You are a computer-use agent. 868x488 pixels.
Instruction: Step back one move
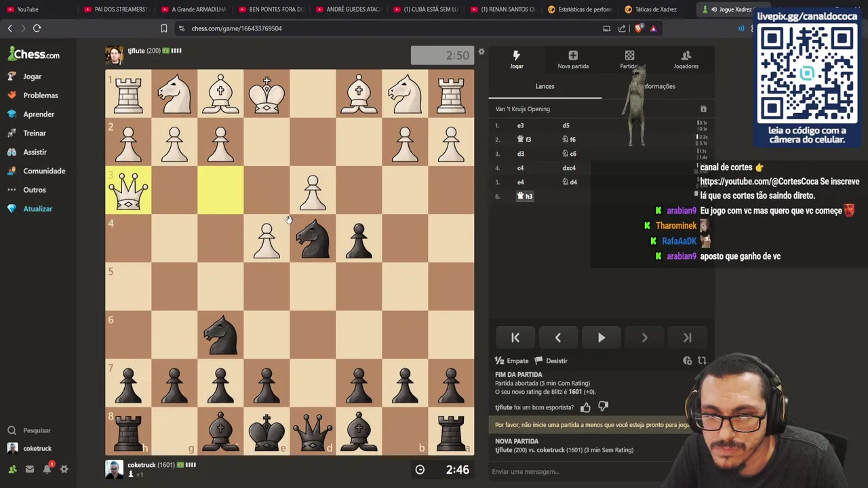558,338
